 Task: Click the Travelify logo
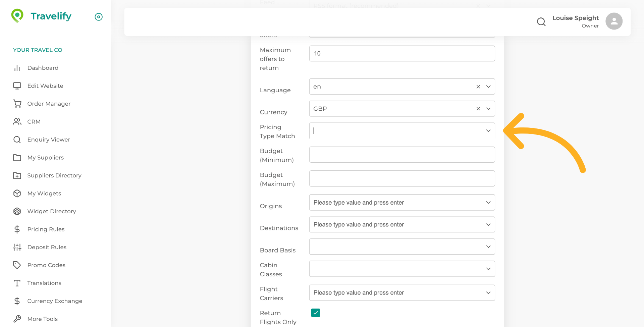click(x=41, y=16)
